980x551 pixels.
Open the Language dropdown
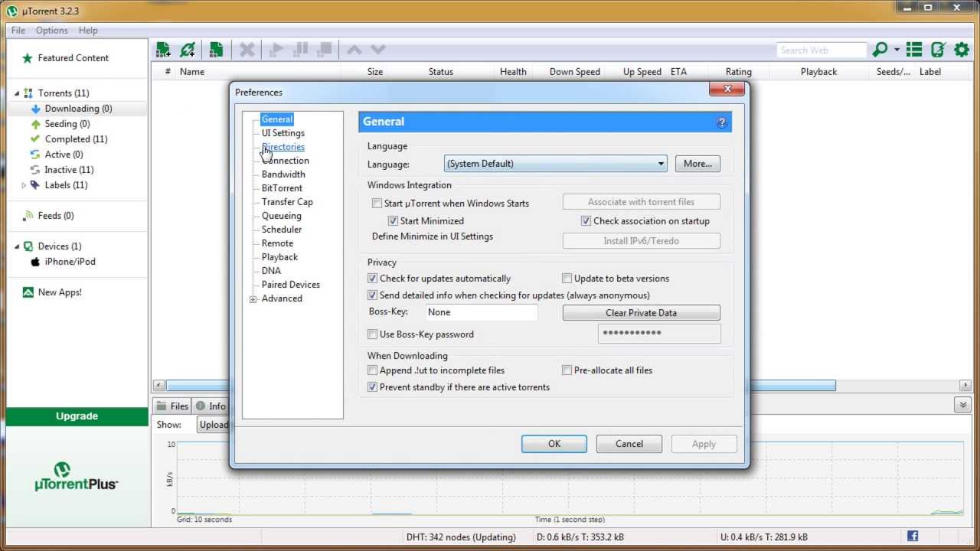pos(556,164)
